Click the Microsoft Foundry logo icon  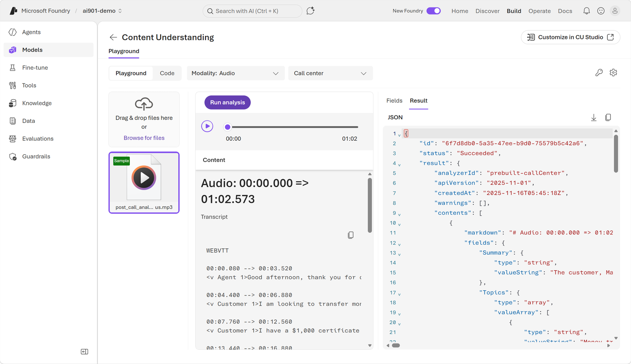coord(13,11)
